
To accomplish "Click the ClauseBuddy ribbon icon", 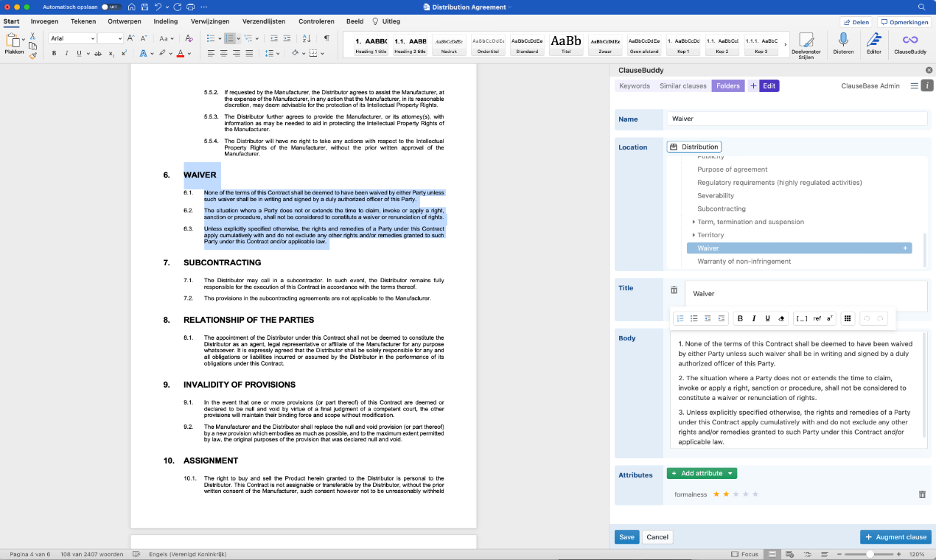I will coord(909,41).
